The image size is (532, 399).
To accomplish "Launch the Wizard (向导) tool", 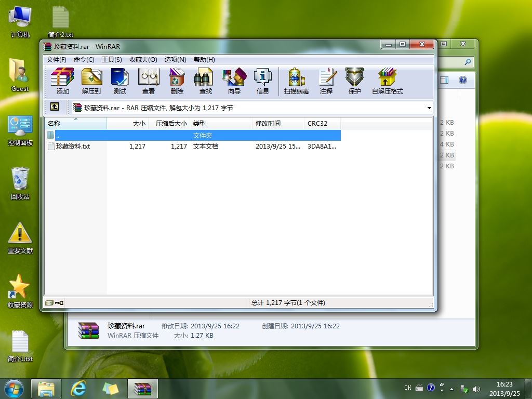I will [234, 81].
